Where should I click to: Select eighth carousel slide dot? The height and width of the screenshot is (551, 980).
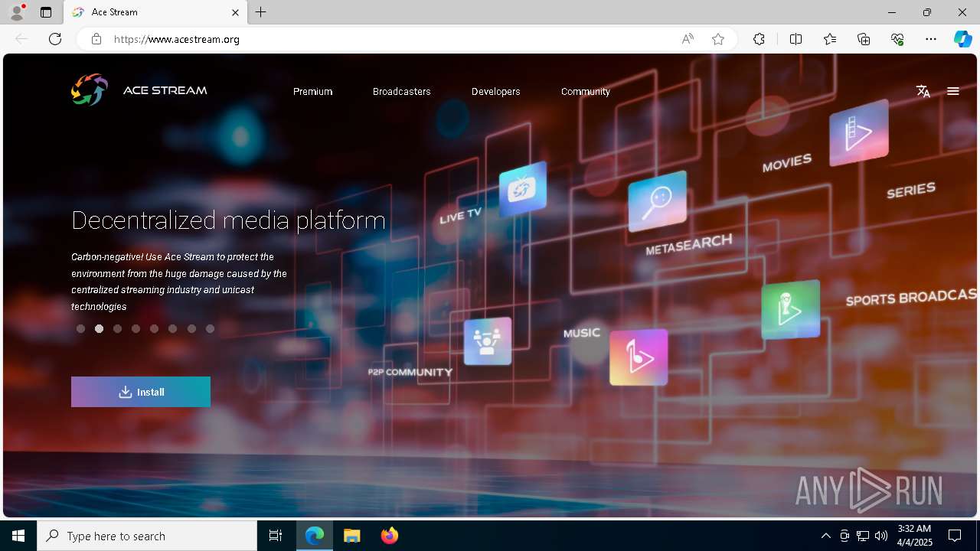210,329
